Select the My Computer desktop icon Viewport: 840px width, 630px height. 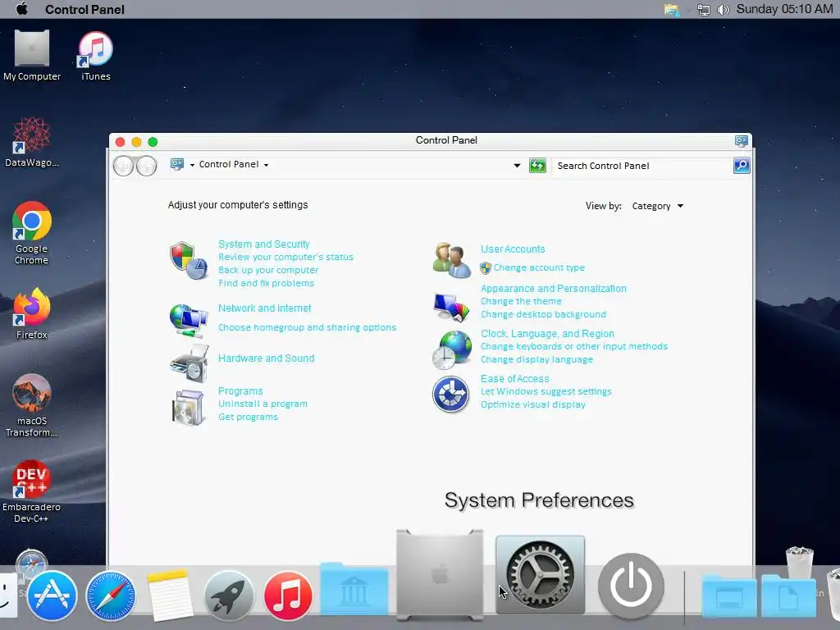click(x=32, y=56)
